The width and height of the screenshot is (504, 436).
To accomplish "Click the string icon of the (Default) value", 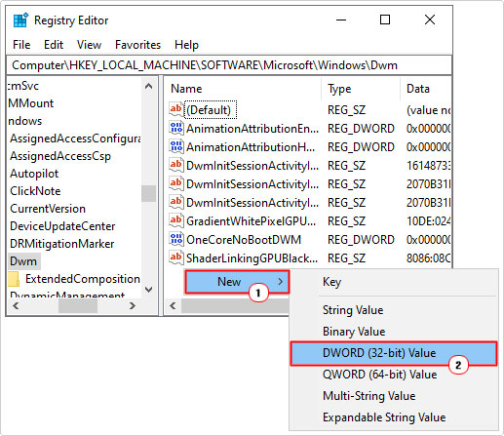I will tap(176, 109).
